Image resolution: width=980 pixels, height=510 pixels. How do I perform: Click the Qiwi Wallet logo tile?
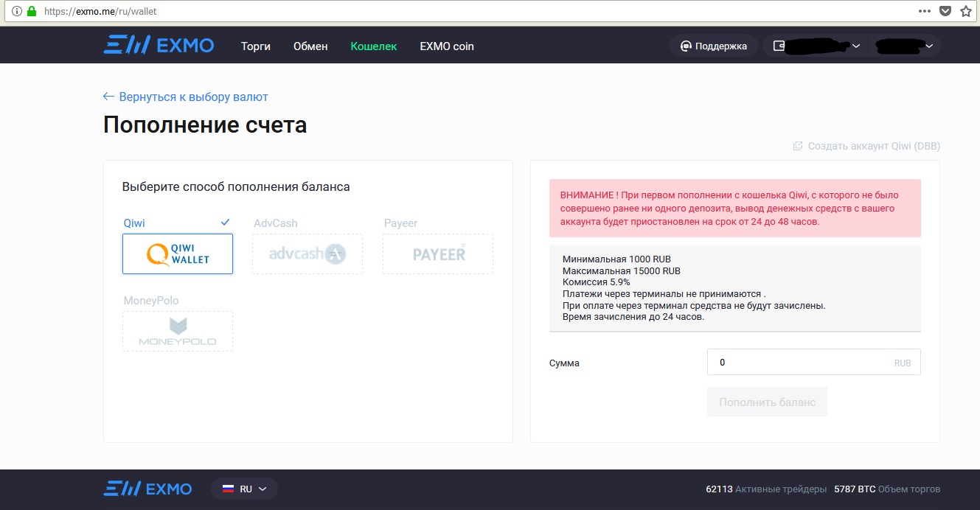click(178, 254)
